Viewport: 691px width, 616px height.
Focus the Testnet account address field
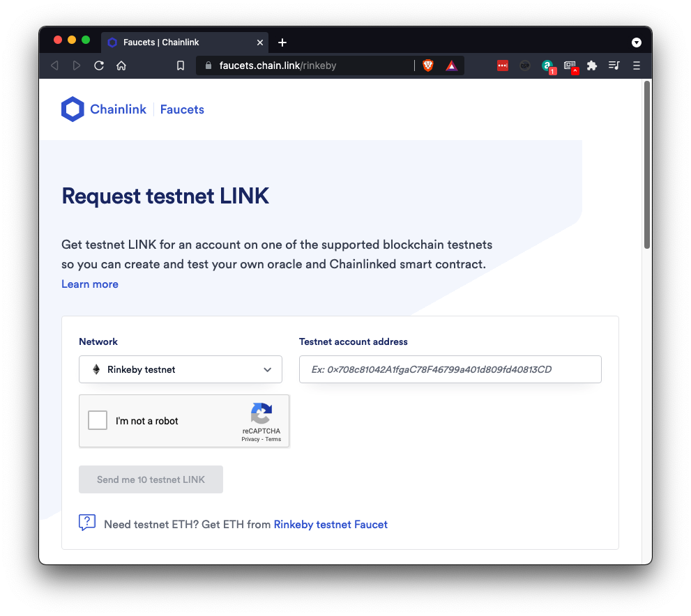click(x=450, y=369)
